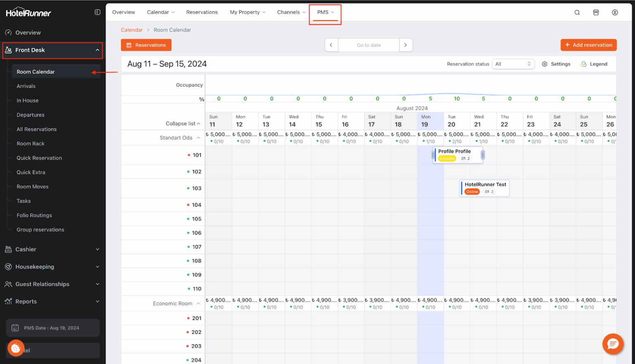Click the PMS Date calendar icon

pyautogui.click(x=15, y=328)
